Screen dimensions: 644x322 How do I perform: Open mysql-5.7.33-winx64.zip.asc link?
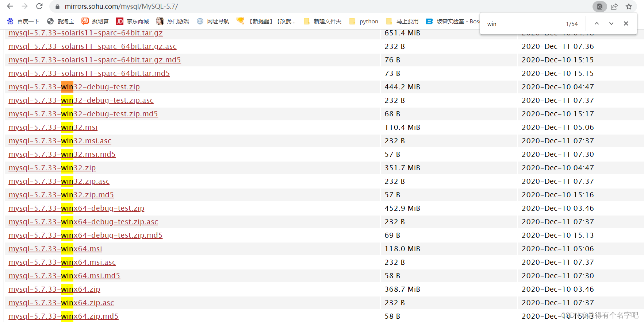(x=61, y=303)
